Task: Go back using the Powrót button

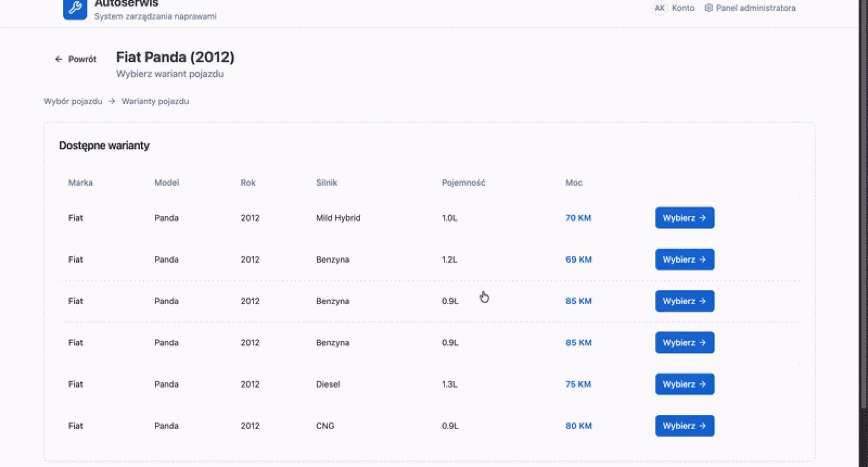Action: (x=75, y=59)
